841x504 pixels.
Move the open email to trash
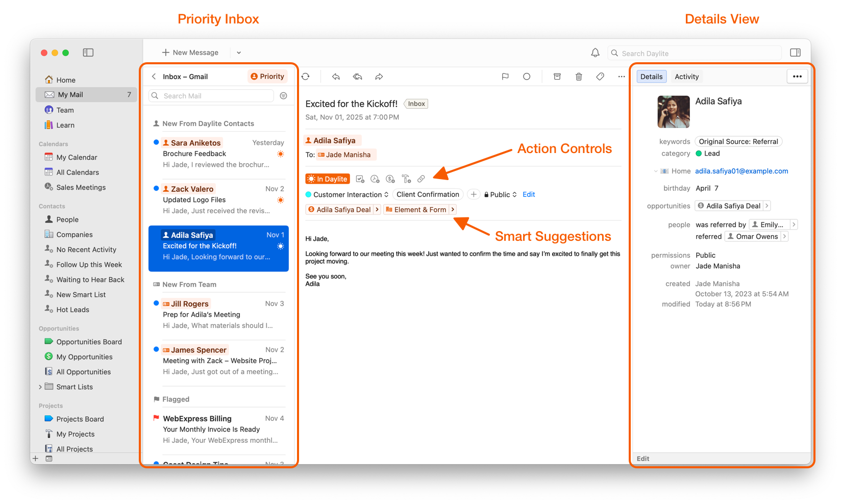pyautogui.click(x=579, y=77)
